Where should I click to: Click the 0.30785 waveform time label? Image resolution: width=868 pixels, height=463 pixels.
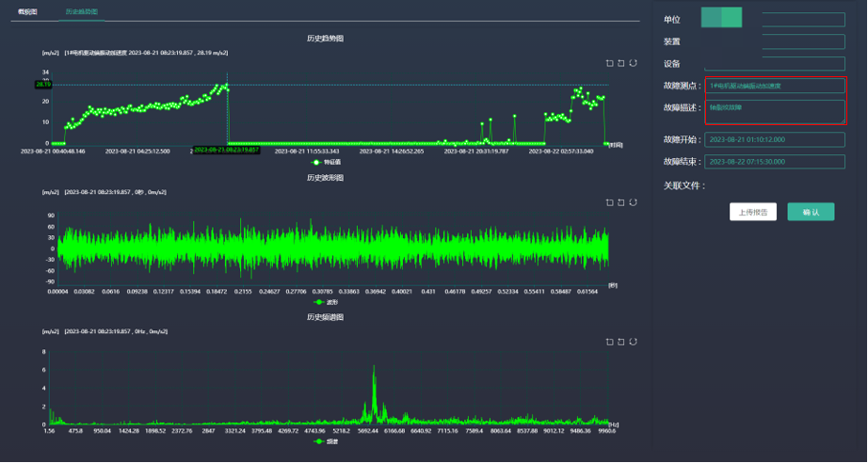click(x=323, y=291)
